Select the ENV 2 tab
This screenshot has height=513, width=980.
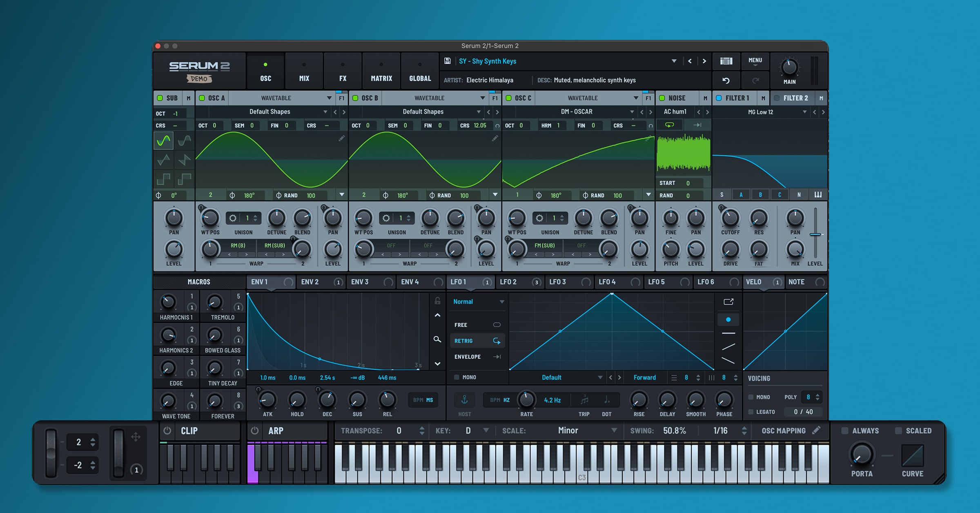click(x=321, y=282)
